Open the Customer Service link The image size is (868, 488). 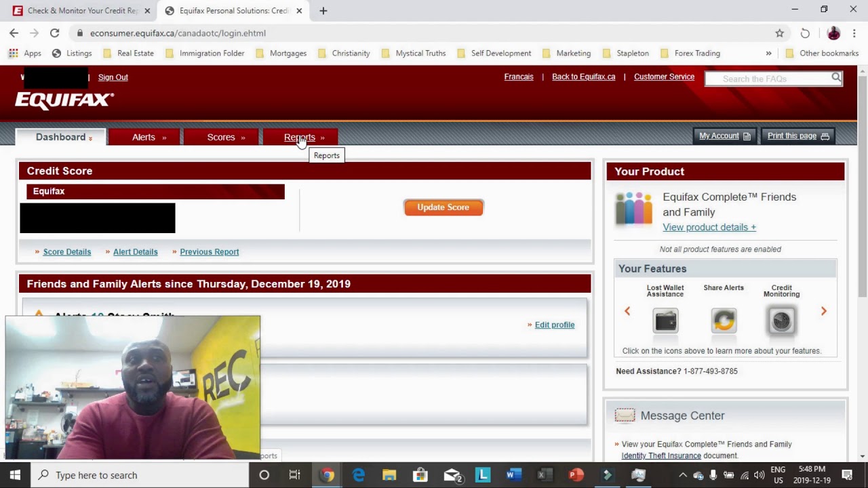[664, 77]
